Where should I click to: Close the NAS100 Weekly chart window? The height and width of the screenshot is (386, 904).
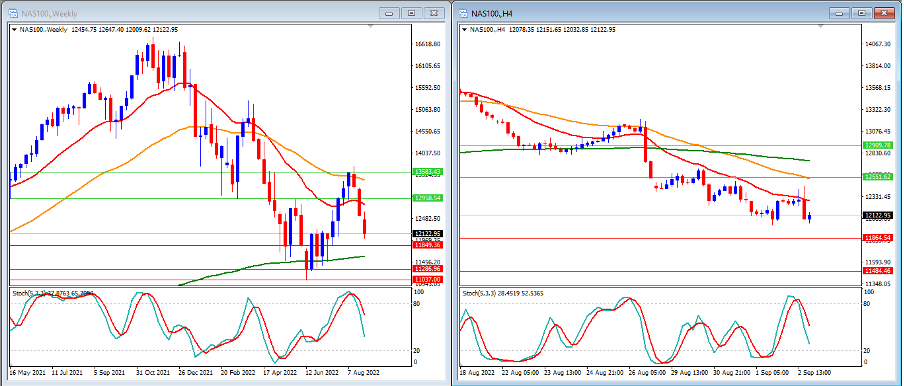(435, 13)
